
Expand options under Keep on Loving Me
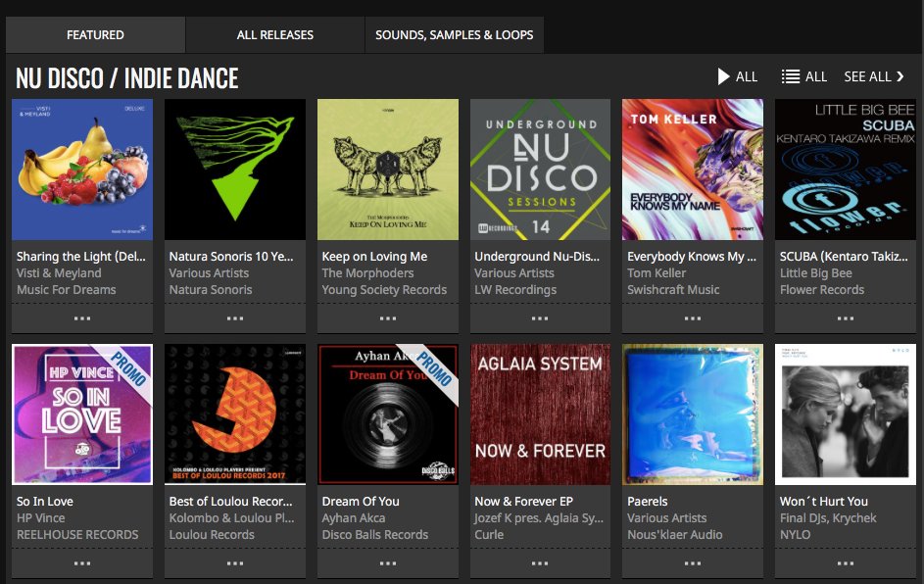coord(388,318)
